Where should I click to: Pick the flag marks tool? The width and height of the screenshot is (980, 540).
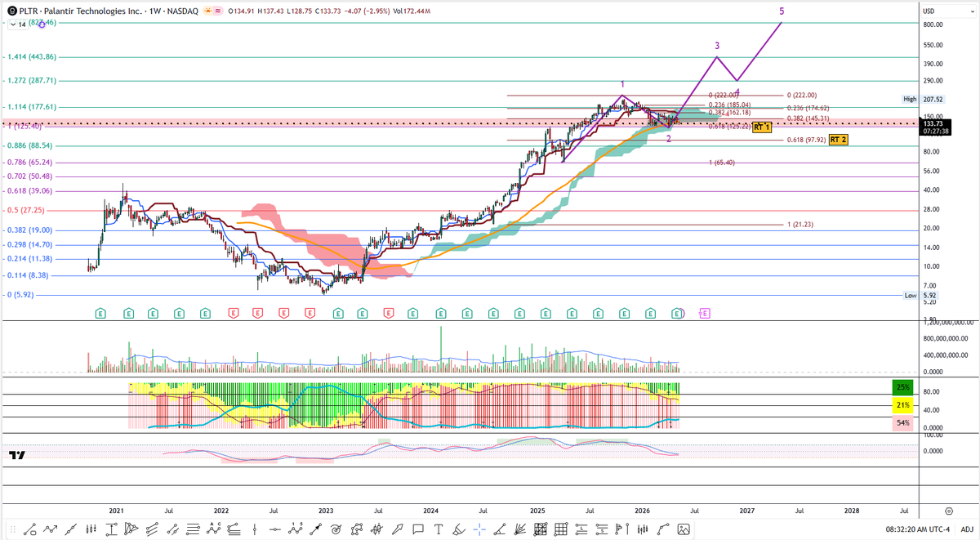[621, 529]
